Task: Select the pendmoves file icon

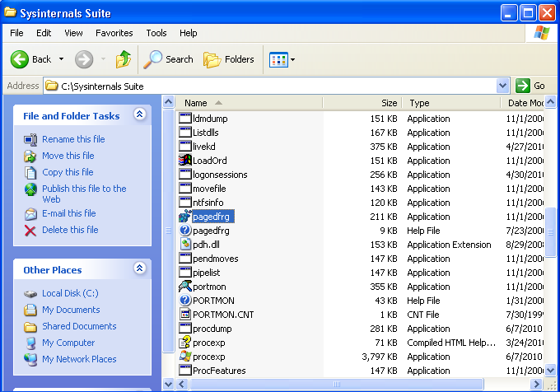Action: pyautogui.click(x=185, y=258)
